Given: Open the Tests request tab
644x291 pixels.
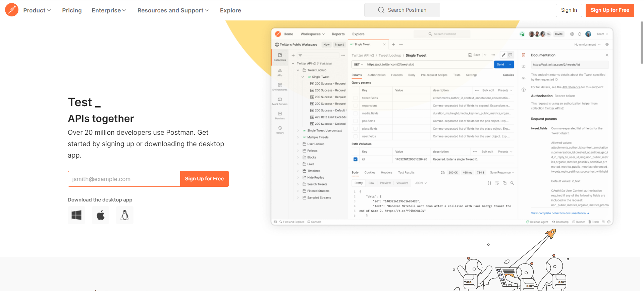Looking at the screenshot, I should tap(457, 75).
